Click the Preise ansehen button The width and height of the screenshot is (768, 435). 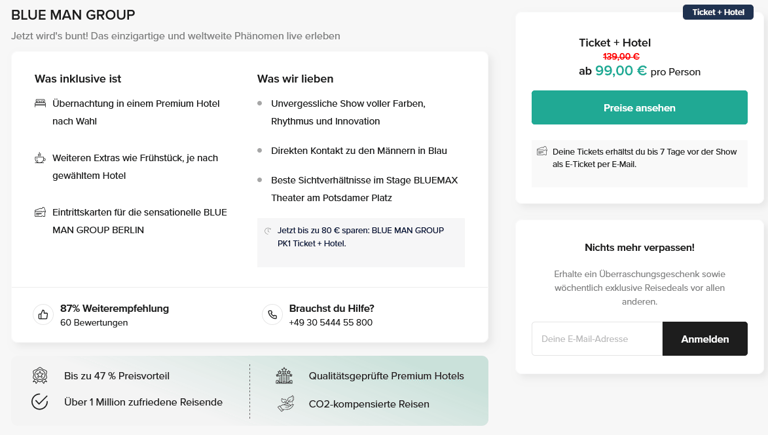(x=640, y=107)
